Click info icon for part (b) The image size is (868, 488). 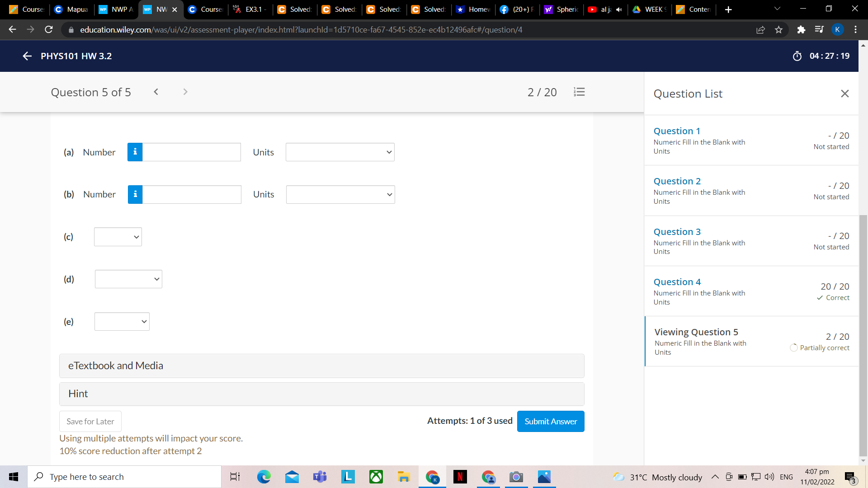[x=135, y=194]
